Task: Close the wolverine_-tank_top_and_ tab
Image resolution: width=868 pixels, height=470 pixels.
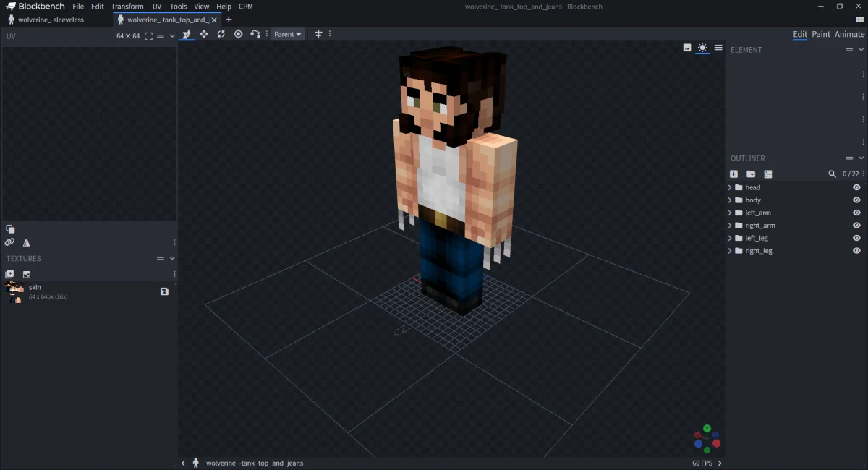Action: click(x=214, y=20)
